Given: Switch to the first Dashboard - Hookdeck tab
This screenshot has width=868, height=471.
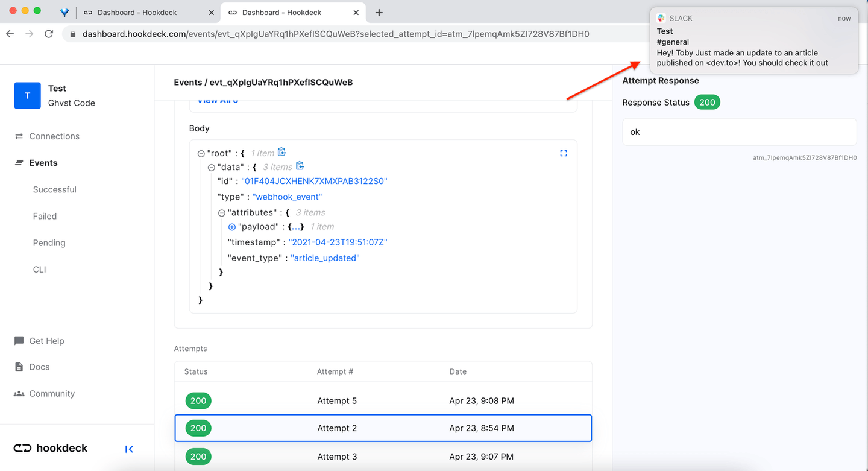Looking at the screenshot, I should (x=145, y=12).
